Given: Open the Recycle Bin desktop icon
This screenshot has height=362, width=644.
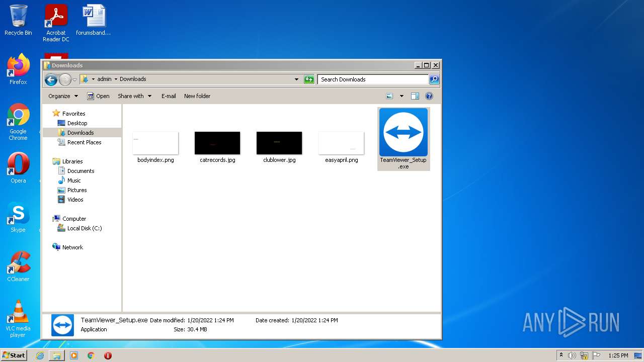Looking at the screenshot, I should coord(18,20).
